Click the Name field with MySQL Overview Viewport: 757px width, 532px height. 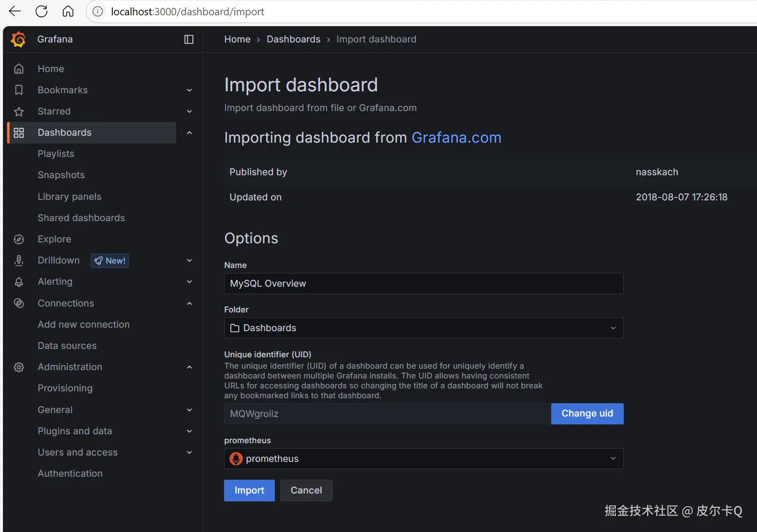coord(423,284)
